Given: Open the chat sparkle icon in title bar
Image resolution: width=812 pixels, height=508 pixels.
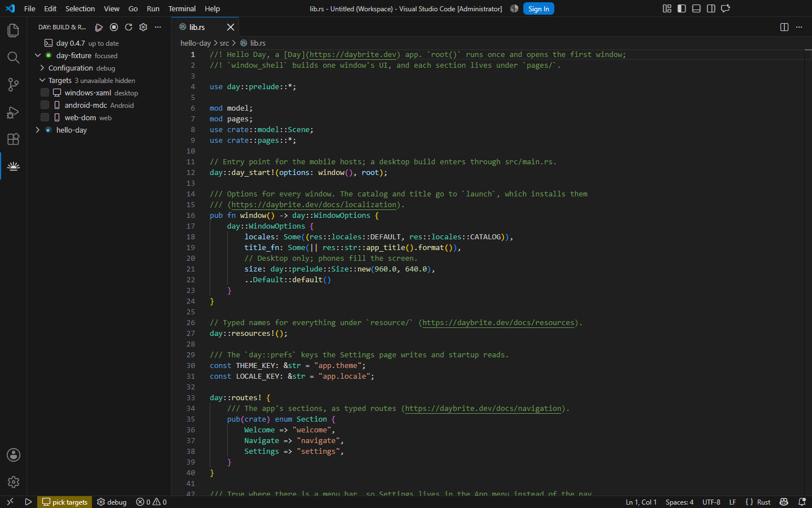Looking at the screenshot, I should click(x=726, y=8).
